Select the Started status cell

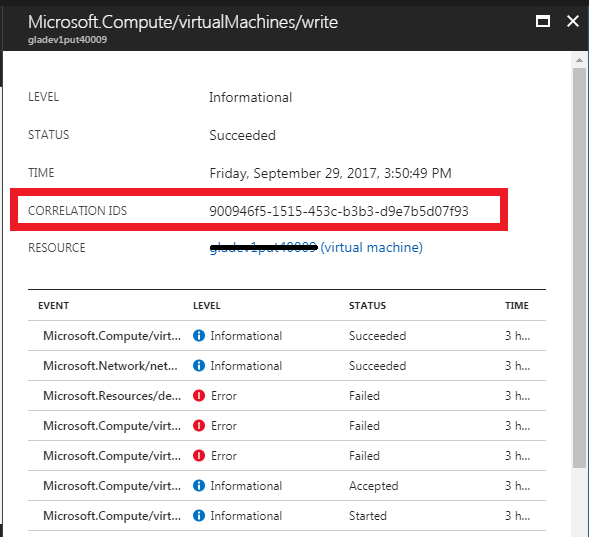(x=368, y=516)
